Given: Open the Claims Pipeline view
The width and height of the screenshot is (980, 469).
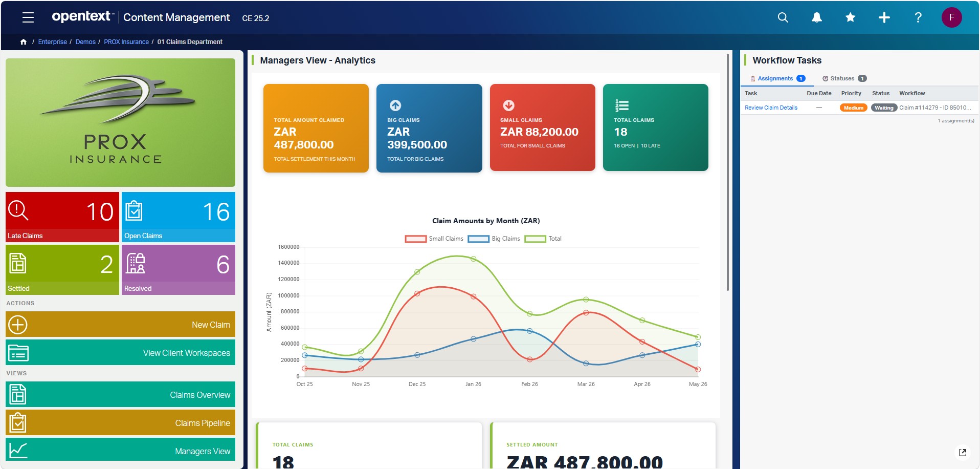Looking at the screenshot, I should pos(120,423).
